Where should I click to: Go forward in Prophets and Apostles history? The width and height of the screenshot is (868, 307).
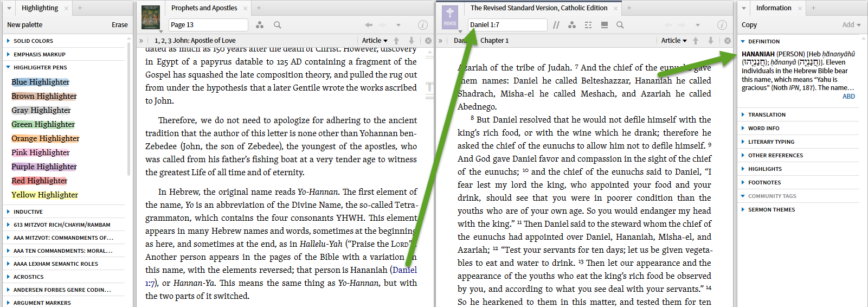(382, 25)
